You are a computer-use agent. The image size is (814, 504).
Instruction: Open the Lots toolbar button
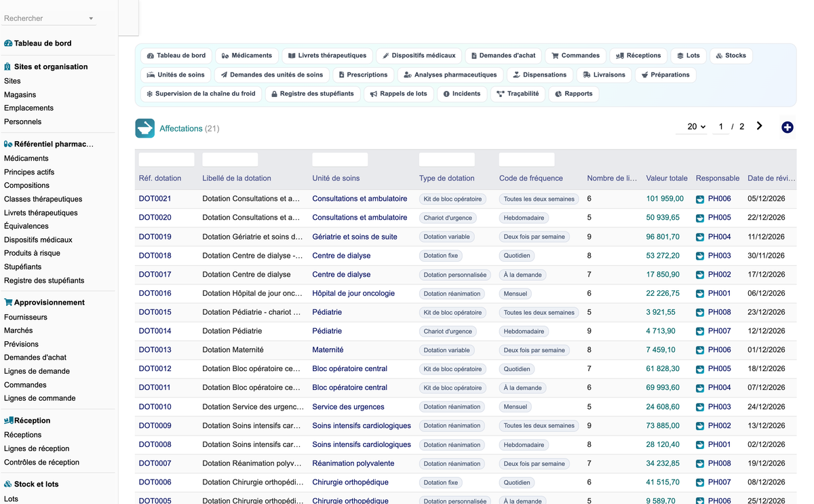click(689, 56)
